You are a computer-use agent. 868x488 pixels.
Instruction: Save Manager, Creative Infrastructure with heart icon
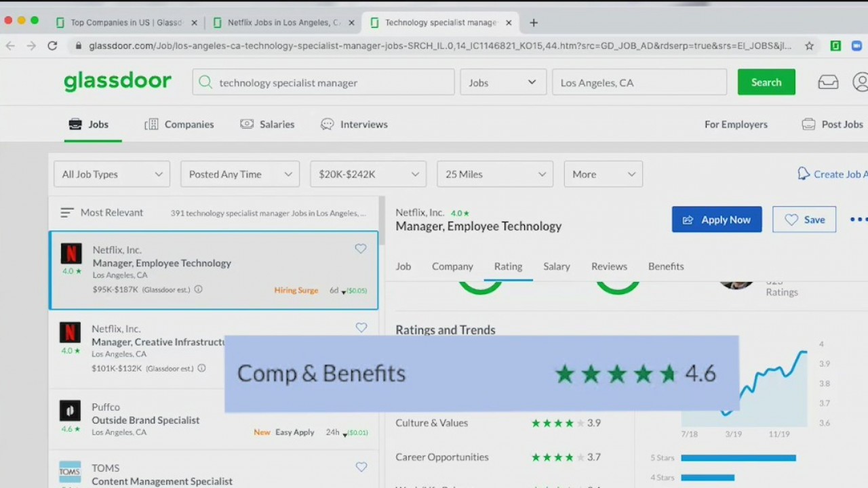coord(361,327)
